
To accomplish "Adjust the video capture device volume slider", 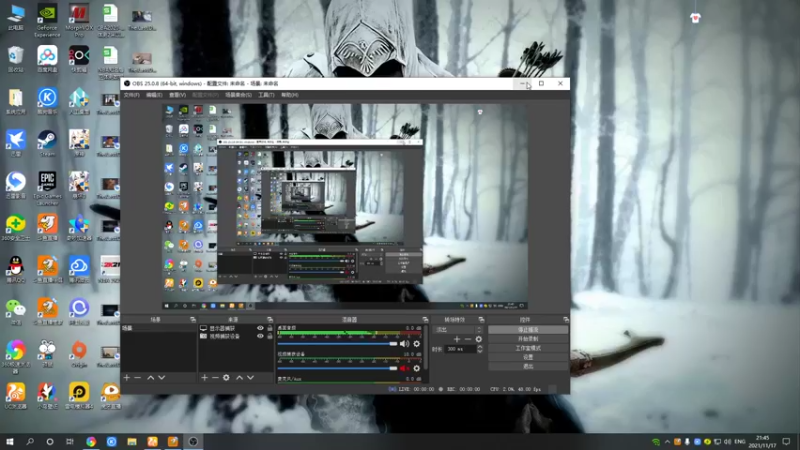I will [x=337, y=368].
